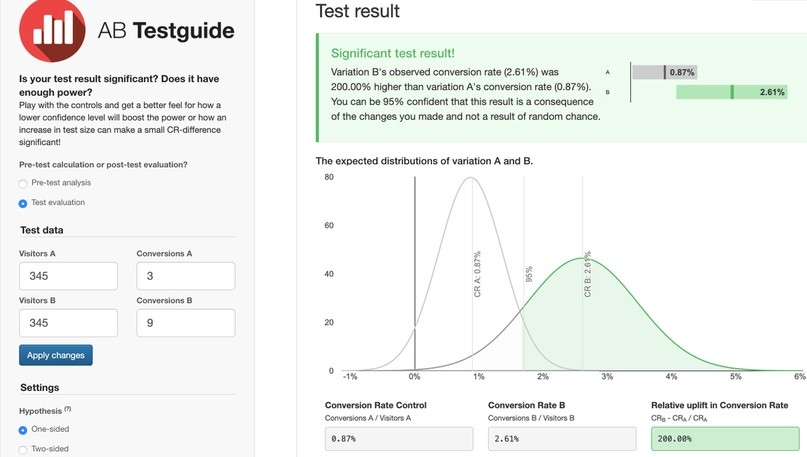Click the green Relative uplift 200.00% field

click(x=725, y=439)
